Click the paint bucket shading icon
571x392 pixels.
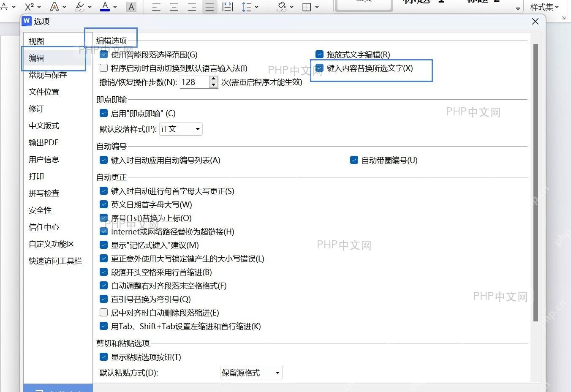click(282, 6)
